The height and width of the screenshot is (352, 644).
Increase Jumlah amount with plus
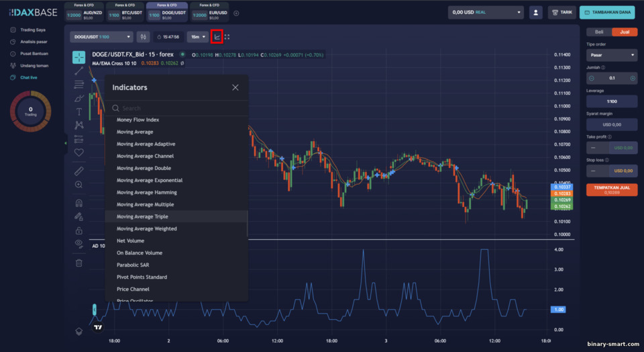[633, 78]
